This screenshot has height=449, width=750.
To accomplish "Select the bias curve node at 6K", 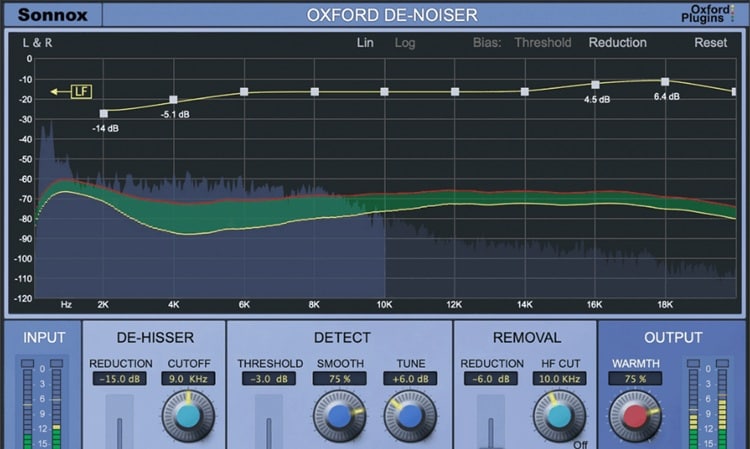I will coord(244,92).
